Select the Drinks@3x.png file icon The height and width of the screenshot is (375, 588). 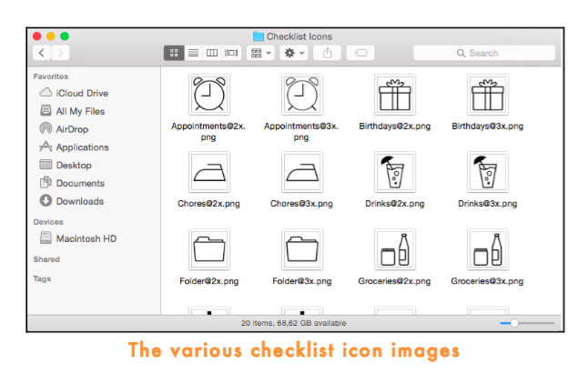[x=488, y=172]
